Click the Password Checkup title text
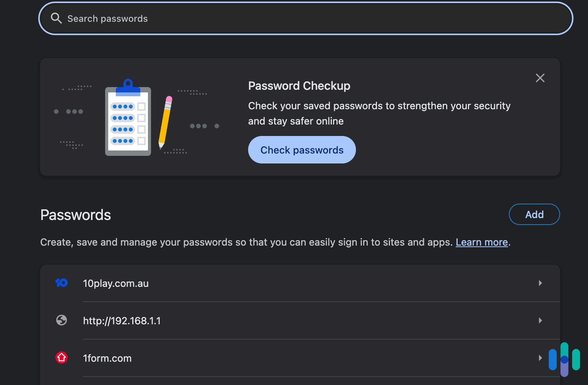The image size is (588, 385). click(x=299, y=86)
